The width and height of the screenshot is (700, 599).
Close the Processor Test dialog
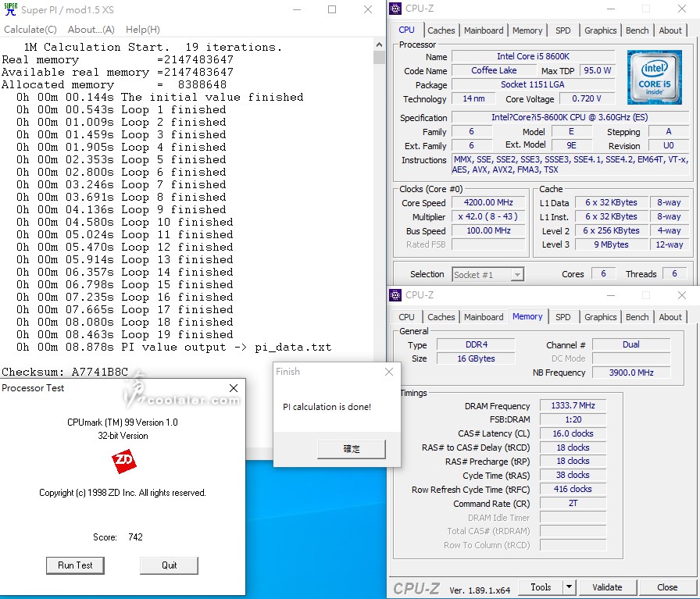pyautogui.click(x=234, y=388)
